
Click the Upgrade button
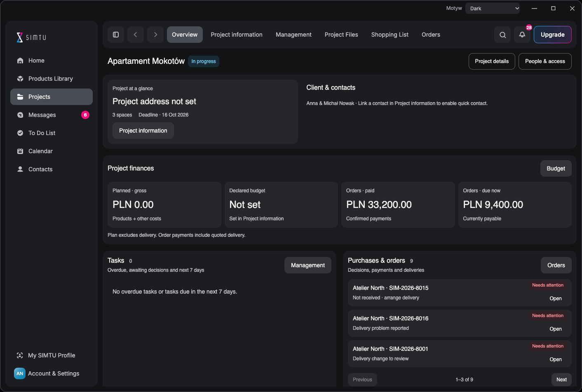click(x=553, y=35)
